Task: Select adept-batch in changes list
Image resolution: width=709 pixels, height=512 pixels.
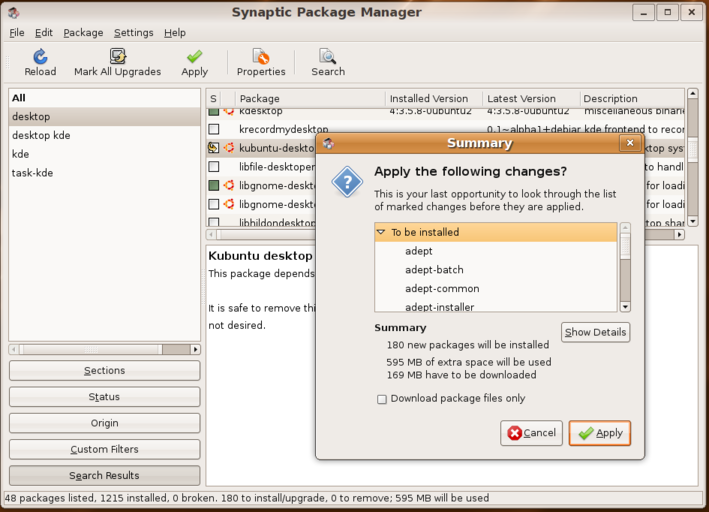Action: point(496,270)
